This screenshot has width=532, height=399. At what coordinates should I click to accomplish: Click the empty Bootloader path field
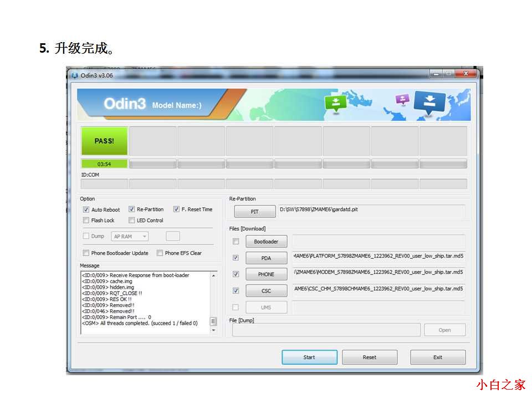[x=378, y=241]
